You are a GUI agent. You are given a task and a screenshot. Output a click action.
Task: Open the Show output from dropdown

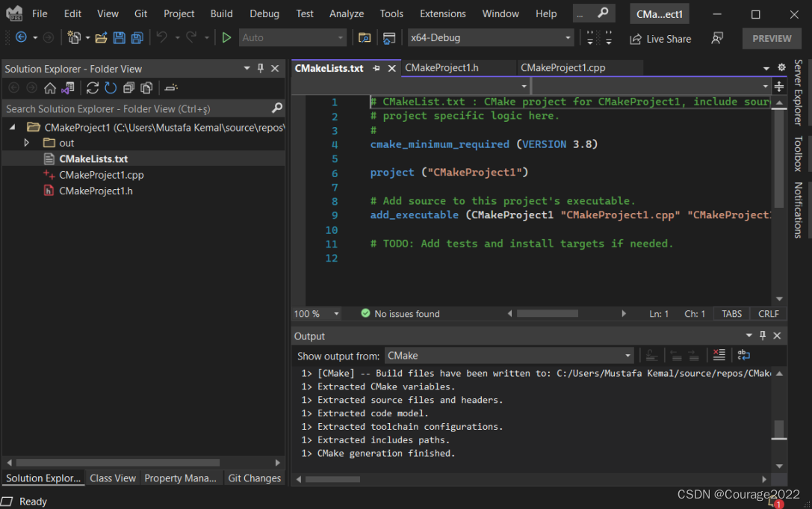tap(509, 356)
